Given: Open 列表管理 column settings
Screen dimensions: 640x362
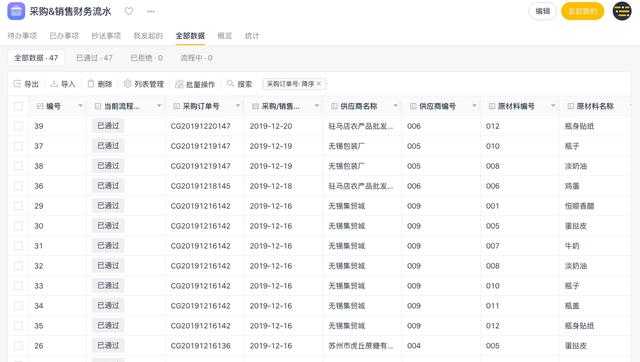Looking at the screenshot, I should click(144, 84).
